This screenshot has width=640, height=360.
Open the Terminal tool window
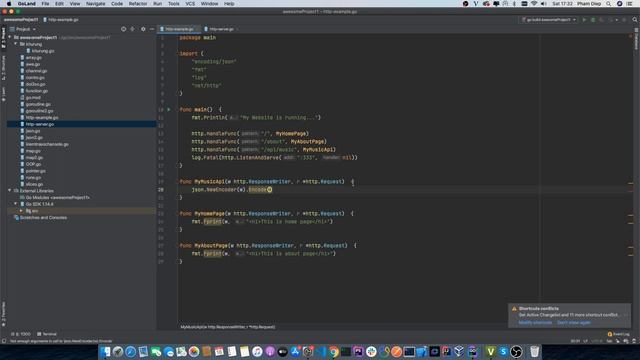pos(47,334)
